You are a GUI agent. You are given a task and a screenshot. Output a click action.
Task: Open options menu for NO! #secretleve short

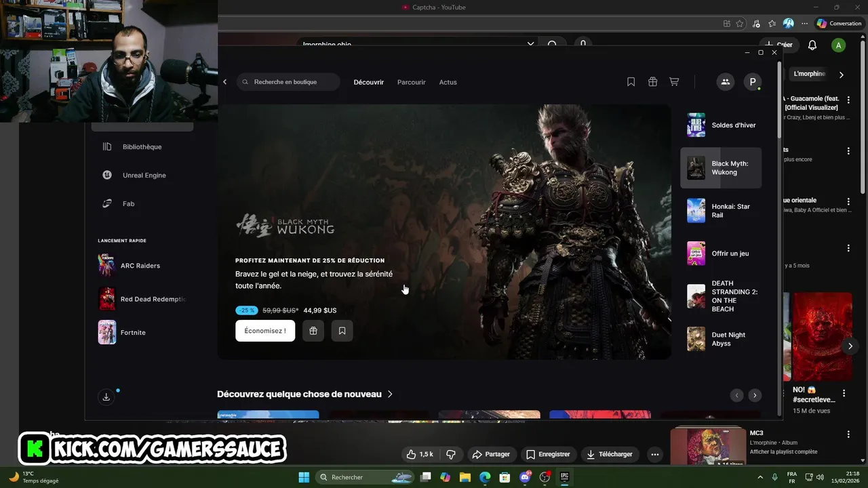tap(844, 393)
